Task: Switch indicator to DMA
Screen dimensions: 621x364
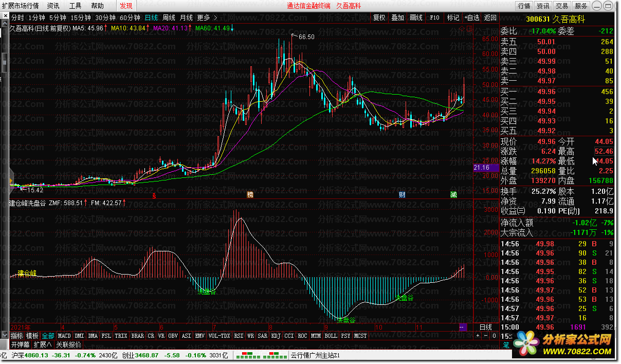Action: pyautogui.click(x=93, y=336)
